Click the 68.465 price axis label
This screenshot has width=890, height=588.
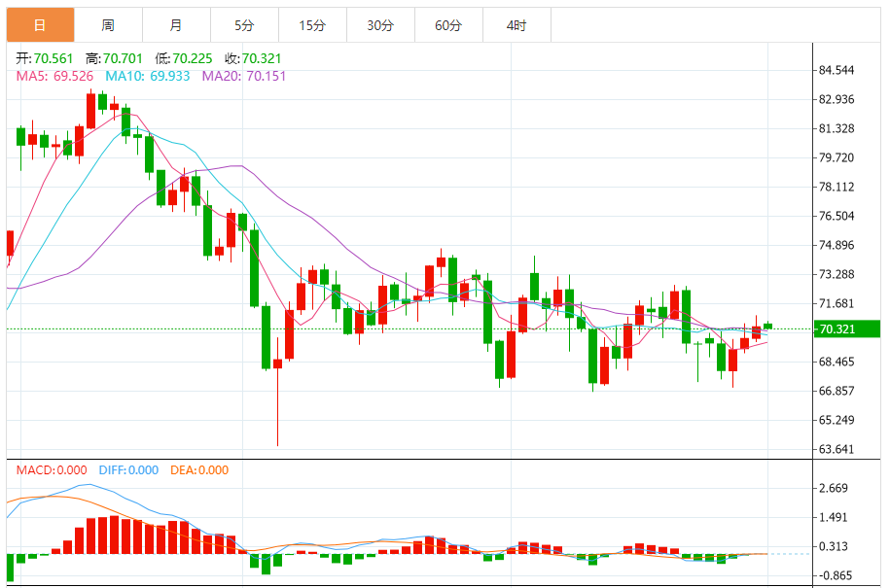[x=837, y=362]
